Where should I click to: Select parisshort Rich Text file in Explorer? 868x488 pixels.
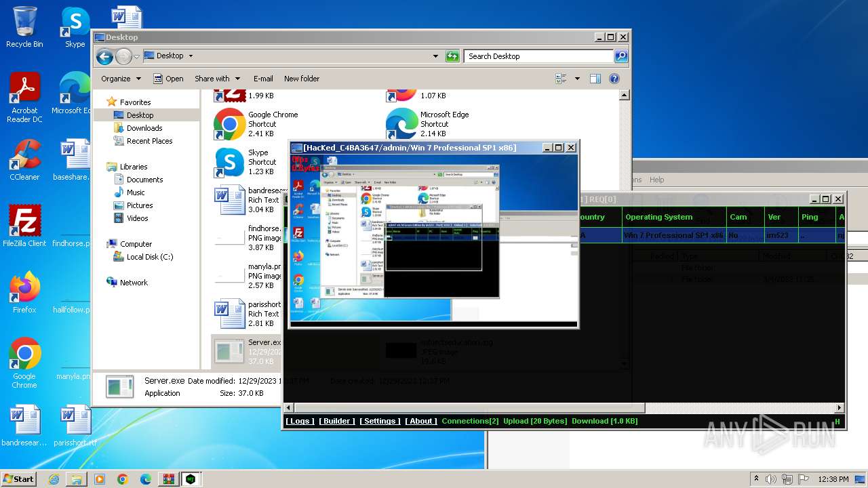pyautogui.click(x=248, y=314)
